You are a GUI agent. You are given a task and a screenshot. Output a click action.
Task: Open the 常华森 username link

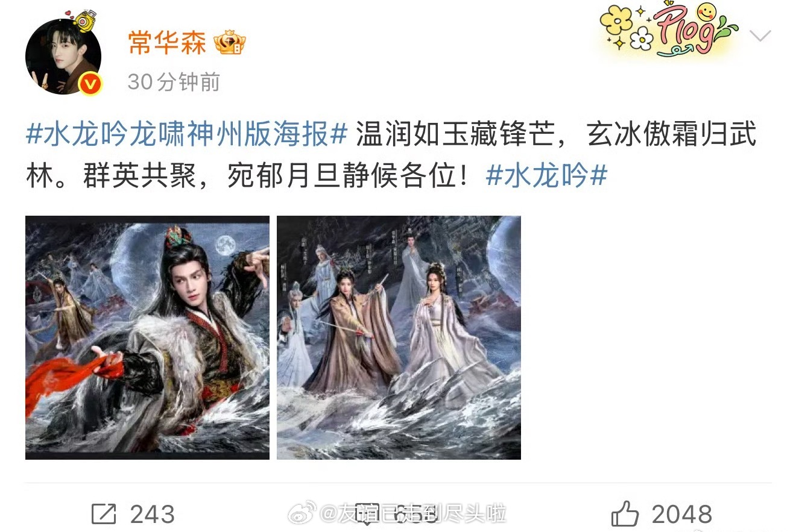point(167,43)
